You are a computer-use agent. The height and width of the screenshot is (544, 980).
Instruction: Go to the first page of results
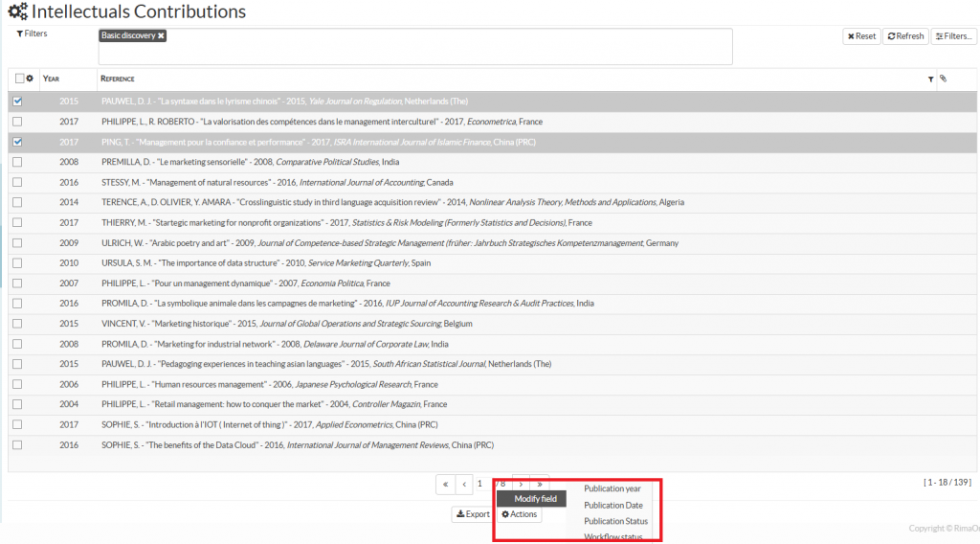[x=445, y=485]
